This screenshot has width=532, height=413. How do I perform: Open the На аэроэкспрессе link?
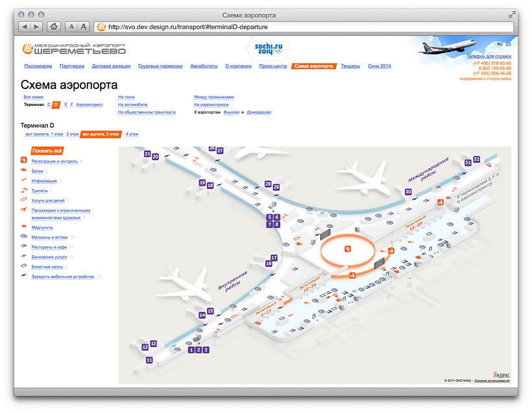coord(211,105)
